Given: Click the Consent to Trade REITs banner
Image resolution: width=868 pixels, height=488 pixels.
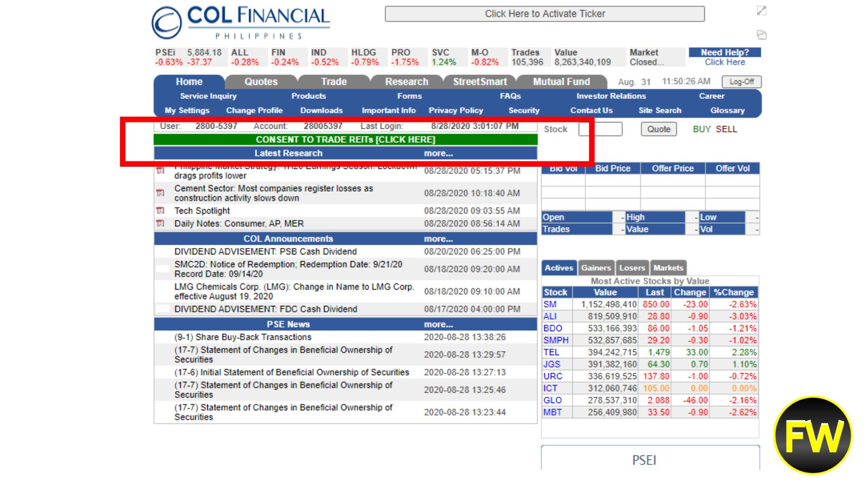Looking at the screenshot, I should [x=345, y=140].
